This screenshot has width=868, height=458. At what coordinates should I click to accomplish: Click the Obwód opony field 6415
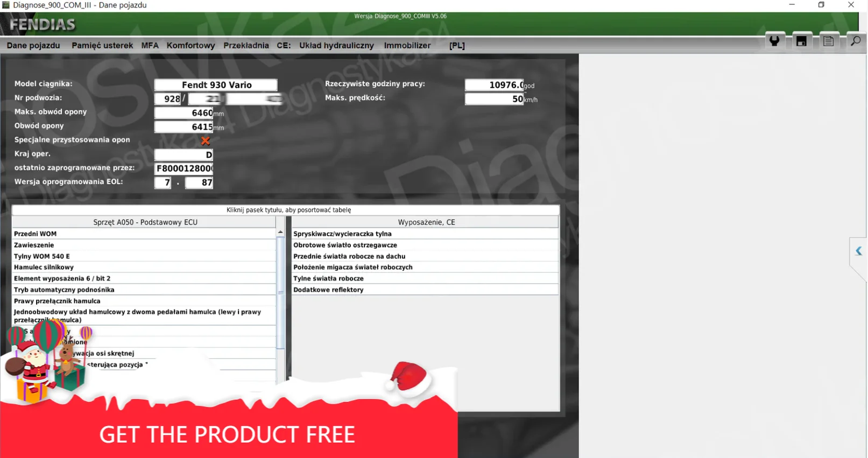pos(184,127)
